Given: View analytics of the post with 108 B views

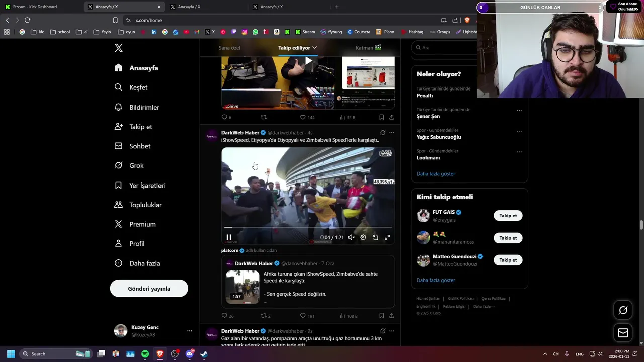Looking at the screenshot, I should coord(348,316).
